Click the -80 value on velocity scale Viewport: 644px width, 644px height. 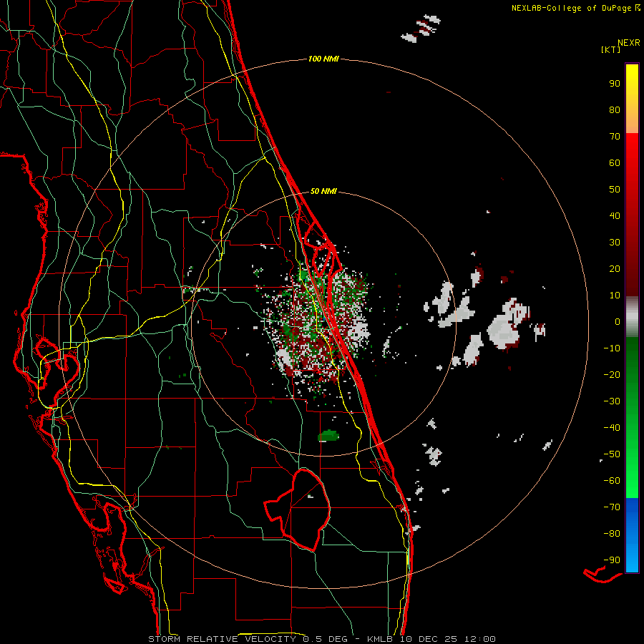click(x=612, y=534)
